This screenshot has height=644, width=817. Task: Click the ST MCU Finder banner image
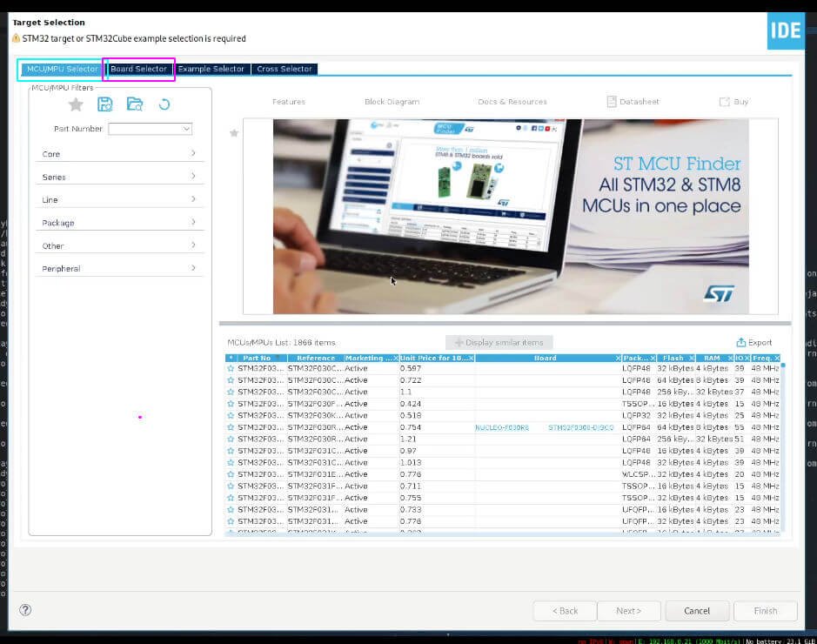tap(511, 216)
